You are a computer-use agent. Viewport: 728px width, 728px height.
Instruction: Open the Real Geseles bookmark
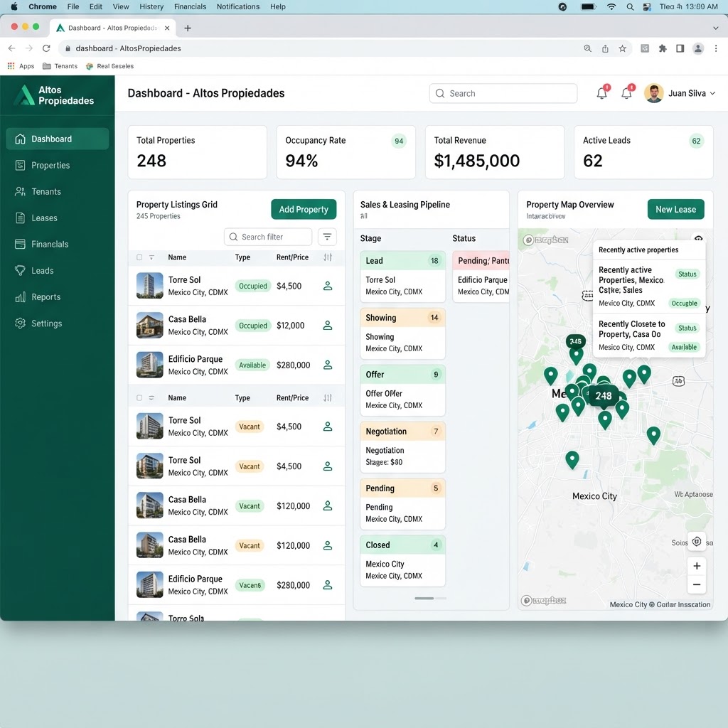click(x=110, y=66)
